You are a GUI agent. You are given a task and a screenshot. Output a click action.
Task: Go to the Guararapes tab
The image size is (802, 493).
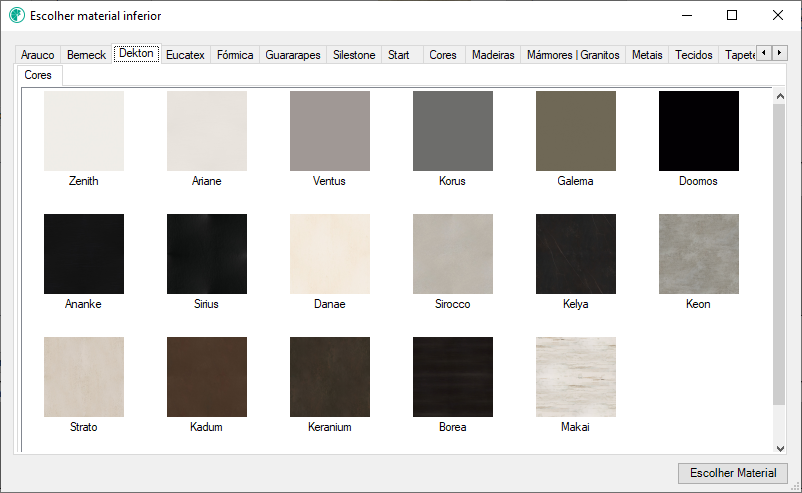(293, 55)
